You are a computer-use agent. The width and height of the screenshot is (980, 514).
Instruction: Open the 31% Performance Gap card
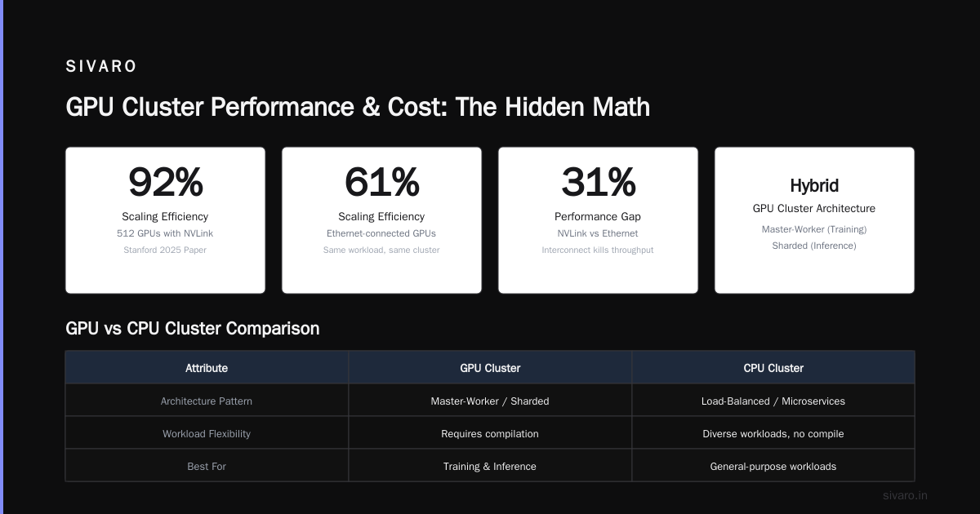click(x=598, y=220)
